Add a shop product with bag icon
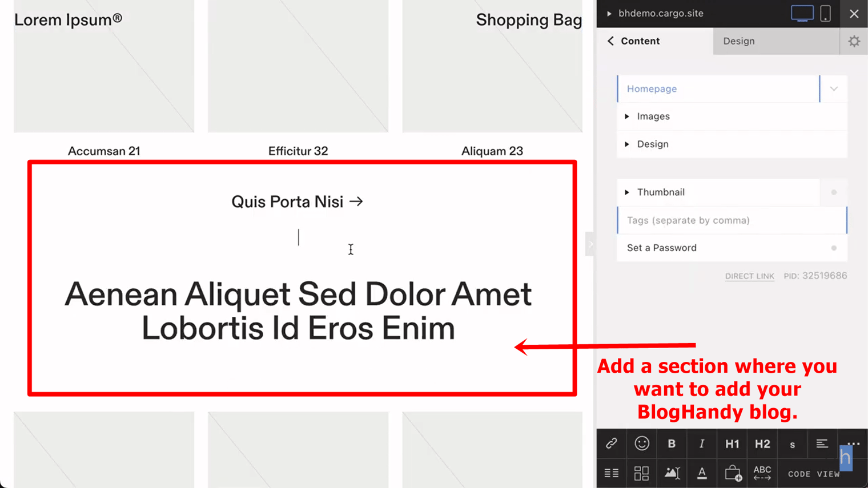Viewport: 868px width, 488px height. click(733, 473)
